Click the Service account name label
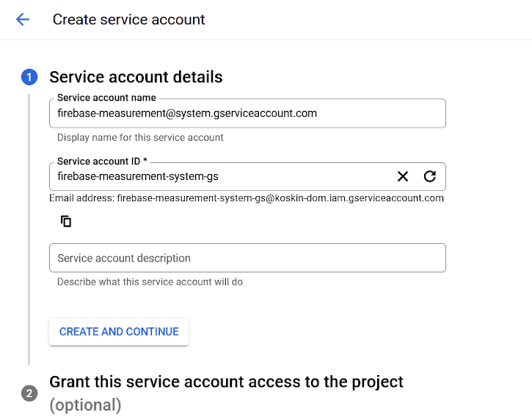Image resolution: width=532 pixels, height=420 pixels. point(106,98)
